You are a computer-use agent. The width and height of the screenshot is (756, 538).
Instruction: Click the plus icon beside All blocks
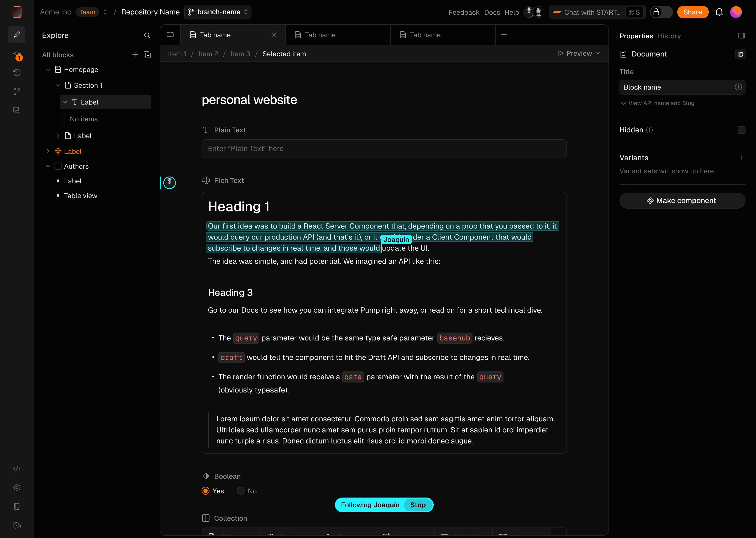coord(135,55)
